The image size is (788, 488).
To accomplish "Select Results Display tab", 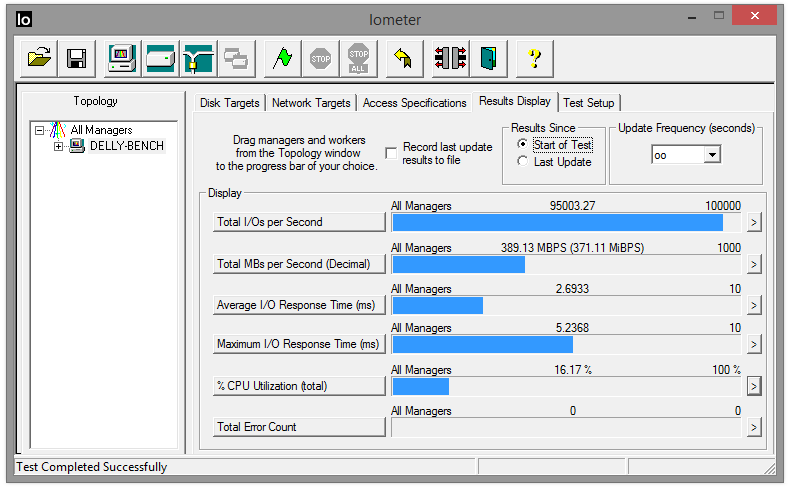I will pos(515,101).
